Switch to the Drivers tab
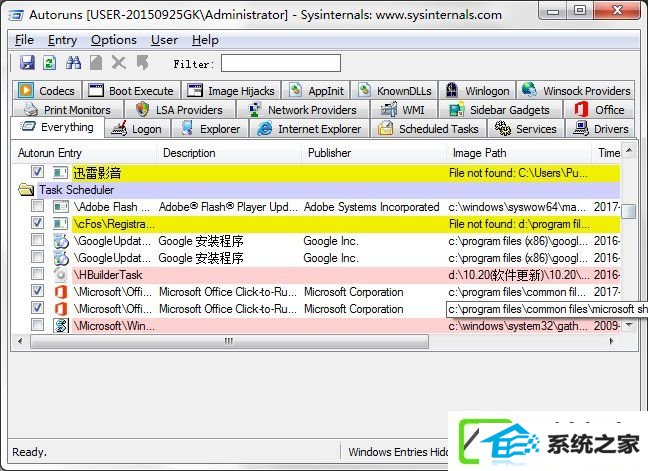This screenshot has width=648, height=471. point(600,129)
